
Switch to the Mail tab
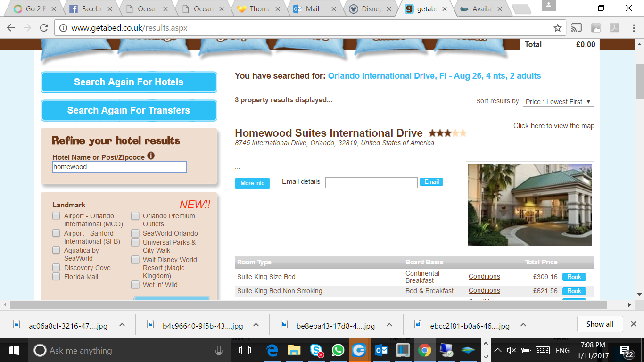(314, 8)
